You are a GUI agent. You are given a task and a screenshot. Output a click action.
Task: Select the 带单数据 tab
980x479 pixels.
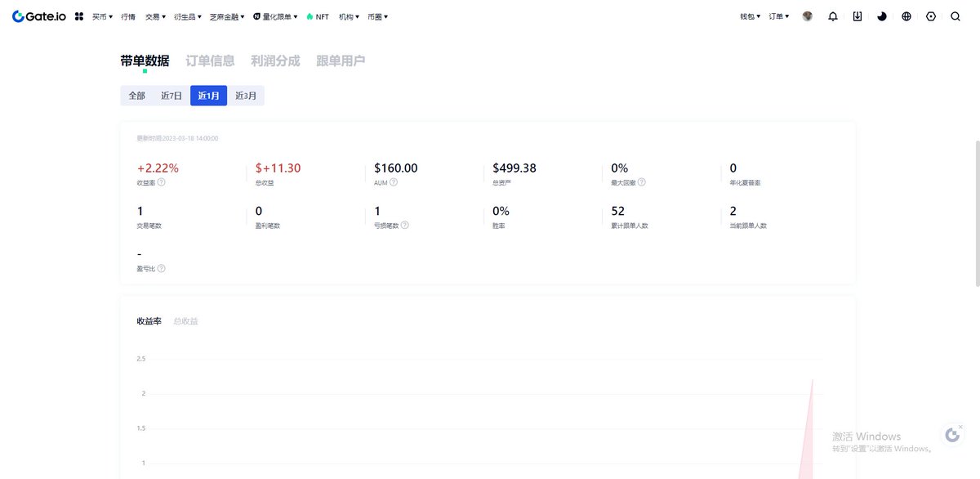pyautogui.click(x=145, y=60)
